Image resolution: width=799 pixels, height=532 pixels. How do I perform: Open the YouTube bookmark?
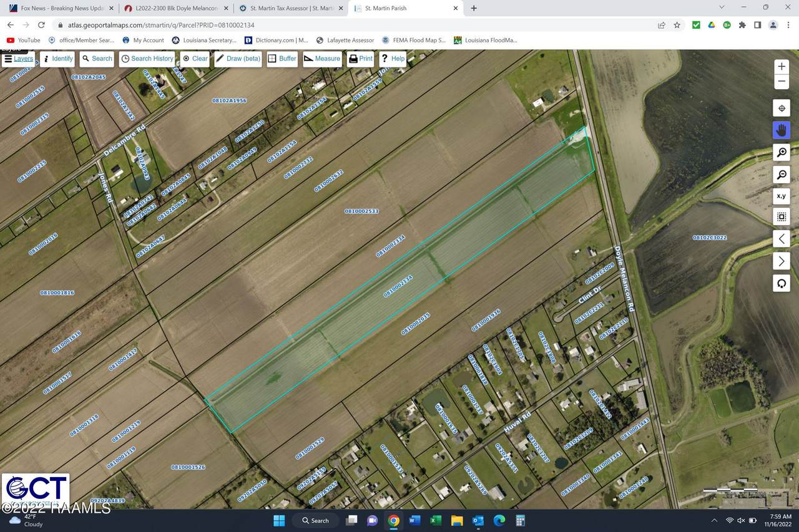point(23,40)
